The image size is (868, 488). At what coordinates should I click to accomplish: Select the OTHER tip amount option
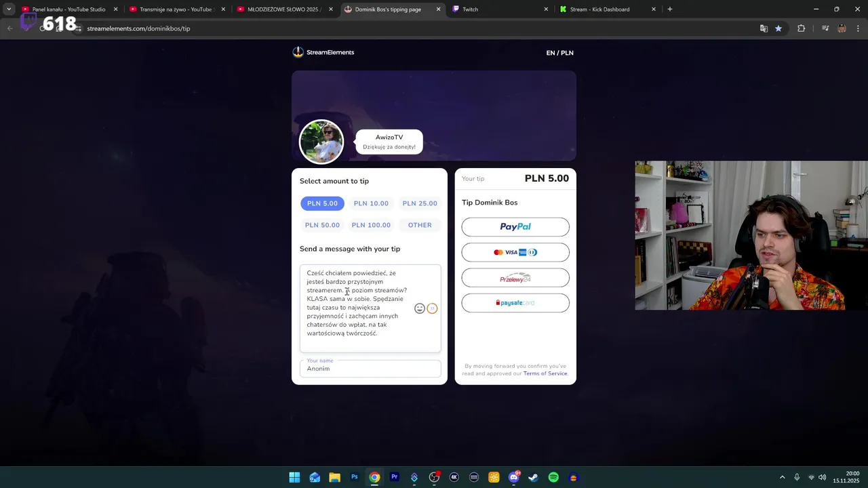[420, 225]
